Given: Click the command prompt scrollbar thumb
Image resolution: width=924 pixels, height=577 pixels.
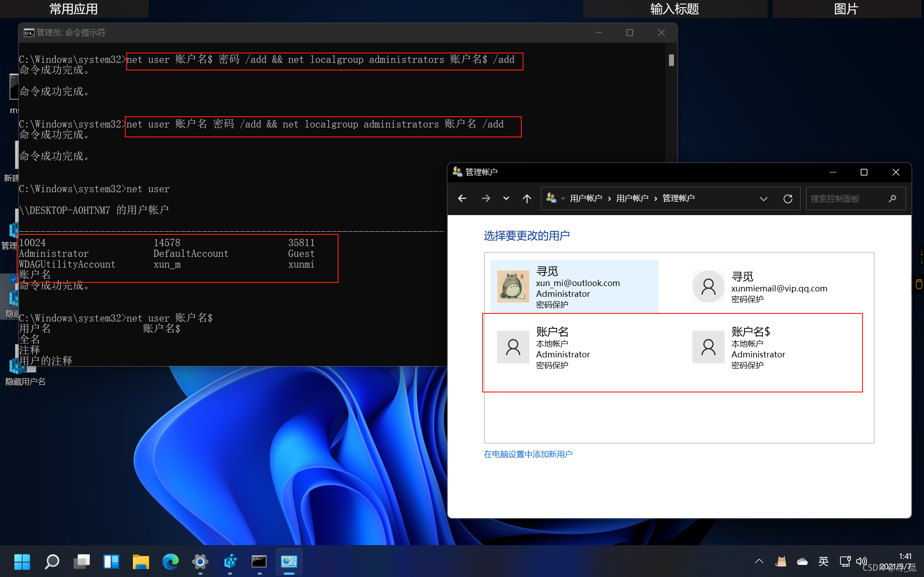Looking at the screenshot, I should point(671,60).
